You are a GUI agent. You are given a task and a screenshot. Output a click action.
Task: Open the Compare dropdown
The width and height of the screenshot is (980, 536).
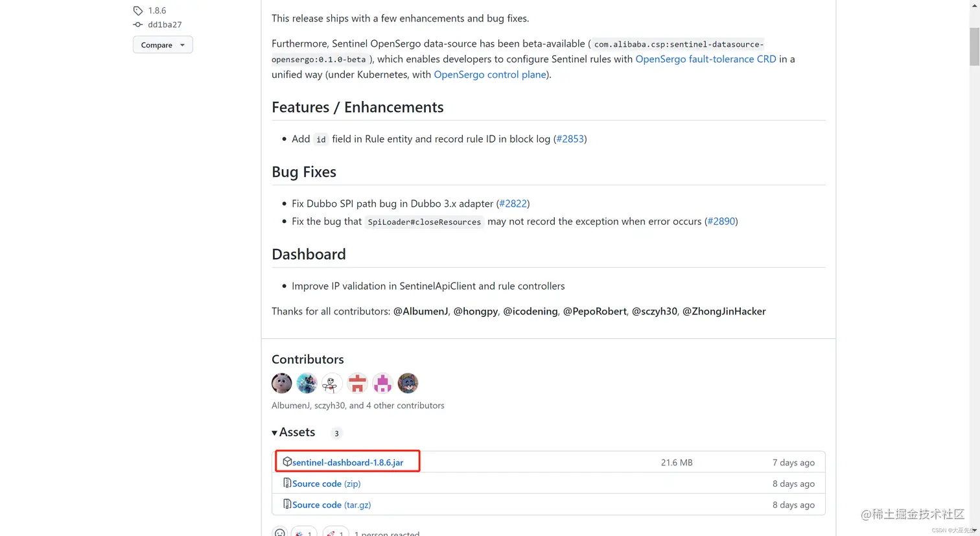pyautogui.click(x=163, y=45)
